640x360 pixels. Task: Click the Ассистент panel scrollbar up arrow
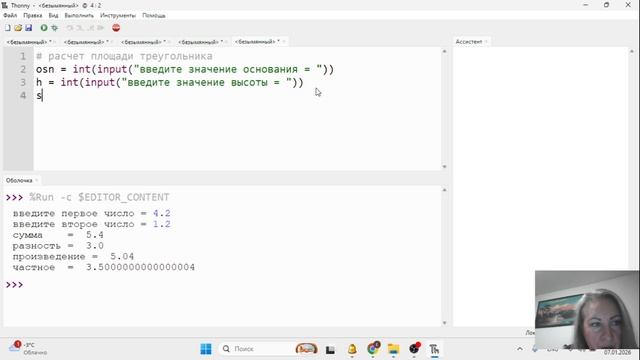pos(632,51)
